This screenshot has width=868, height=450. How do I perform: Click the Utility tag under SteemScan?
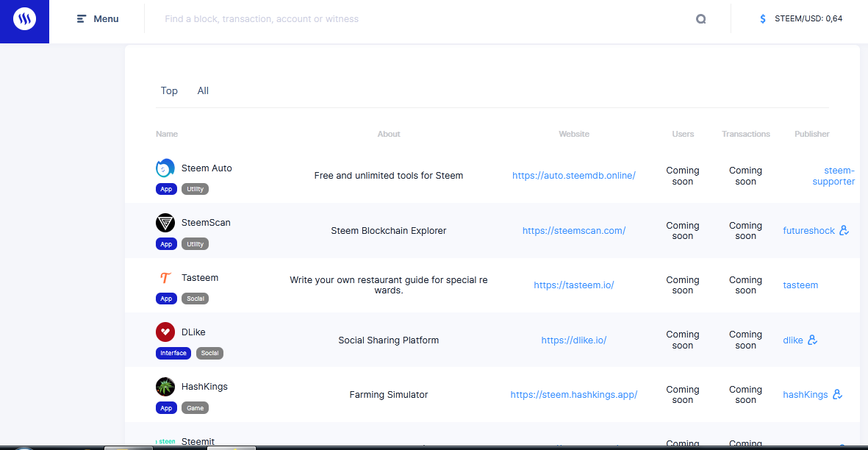195,244
